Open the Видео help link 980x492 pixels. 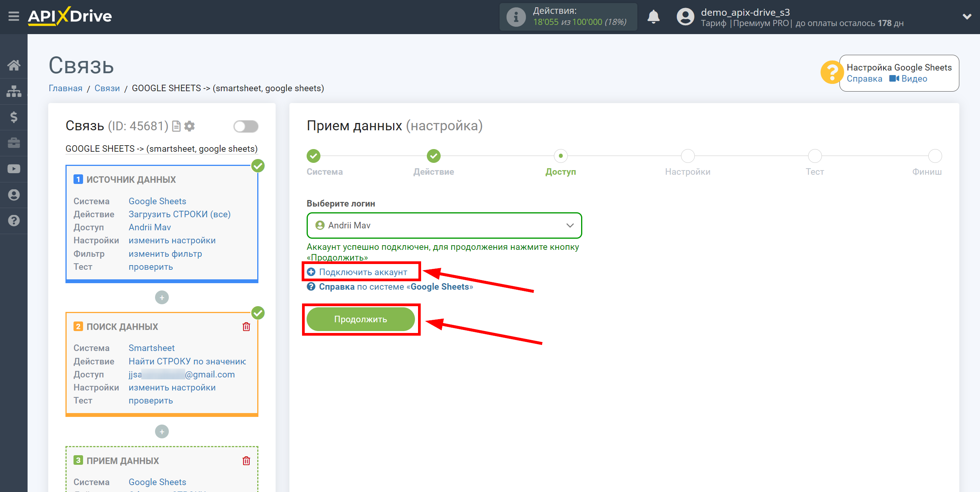click(908, 79)
